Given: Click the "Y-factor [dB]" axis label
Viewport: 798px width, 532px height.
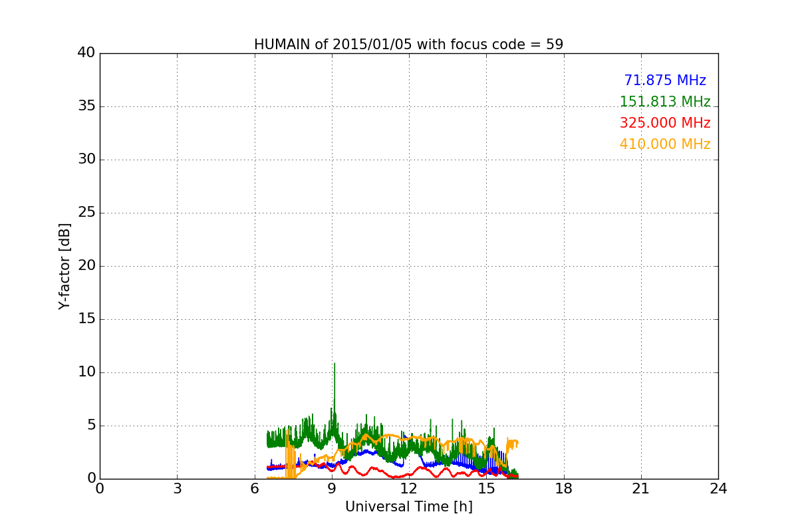Looking at the screenshot, I should coord(65,266).
